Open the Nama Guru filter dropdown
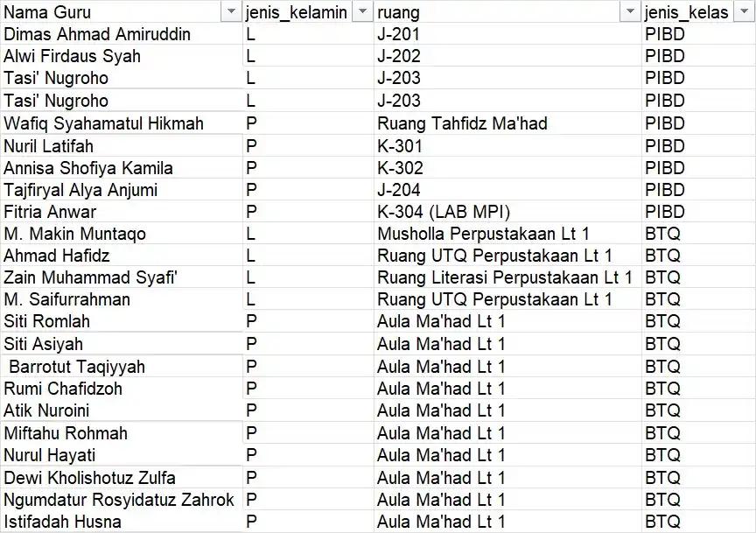 (x=231, y=11)
